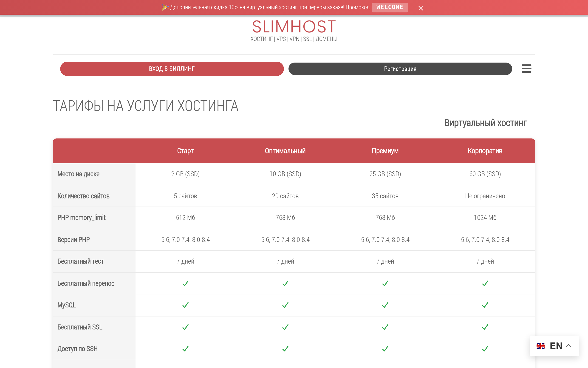Screen dimensions: 588x368
Task: Click Оптимальный 768 Мб memory cell
Action: pyautogui.click(x=285, y=218)
